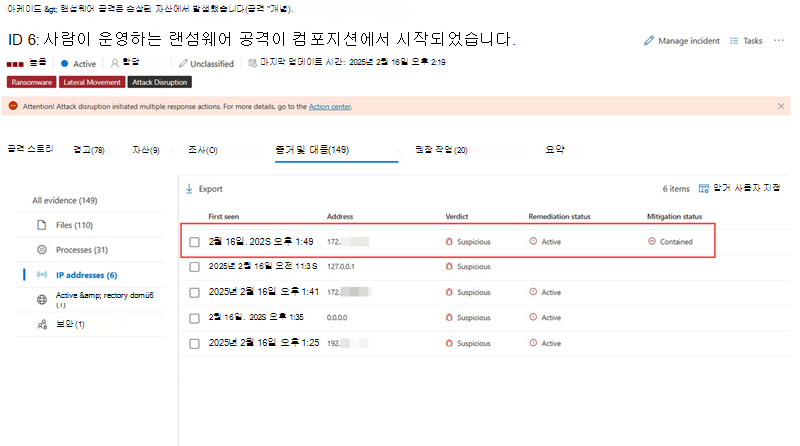
Task: Select the Ransomware tag
Action: (x=32, y=82)
